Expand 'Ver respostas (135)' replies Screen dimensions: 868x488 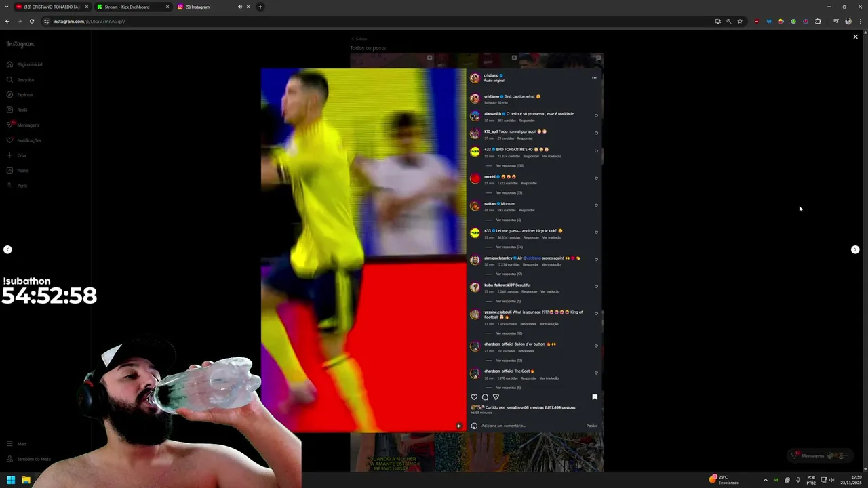point(510,165)
